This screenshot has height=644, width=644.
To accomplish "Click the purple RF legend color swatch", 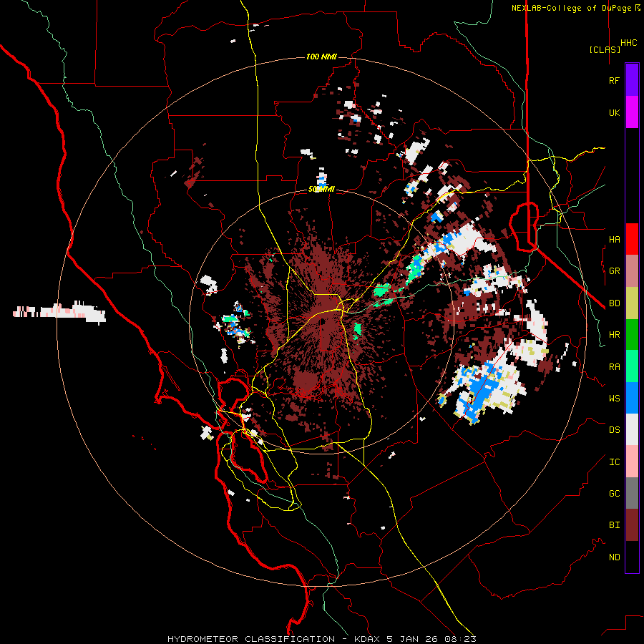I will click(x=632, y=80).
